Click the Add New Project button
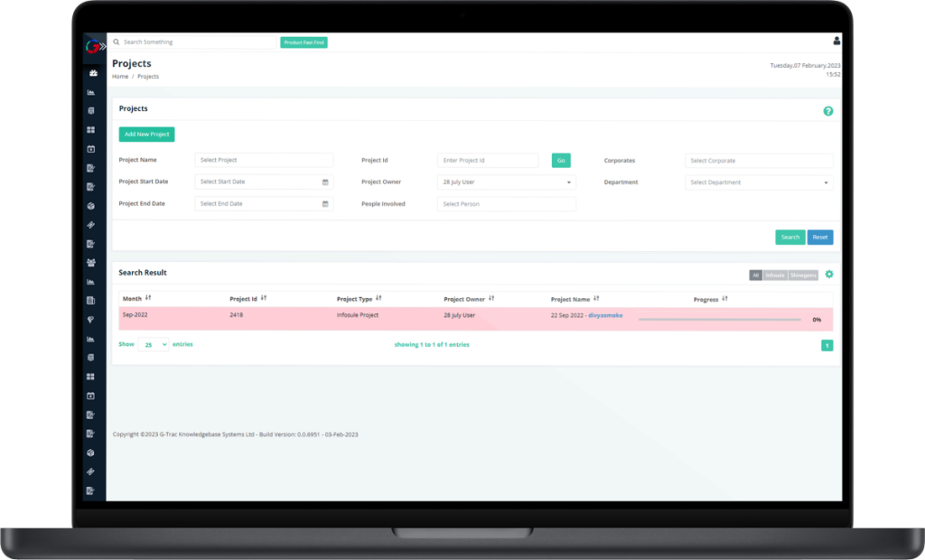Image resolution: width=925 pixels, height=560 pixels. click(146, 135)
